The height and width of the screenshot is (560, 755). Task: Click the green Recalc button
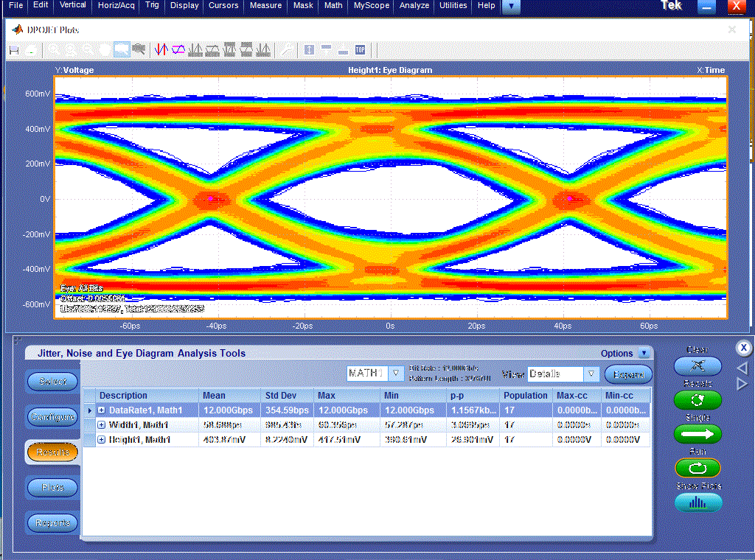tap(697, 400)
